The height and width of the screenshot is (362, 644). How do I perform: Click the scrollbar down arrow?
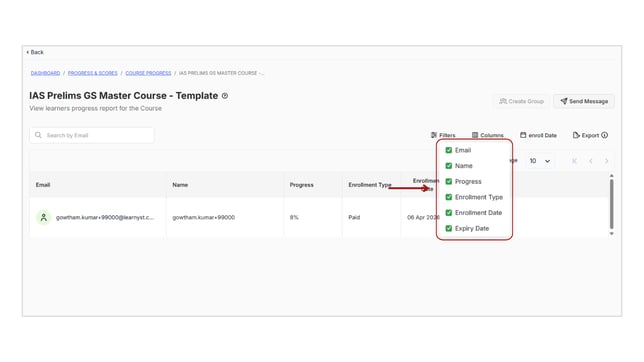pos(612,233)
